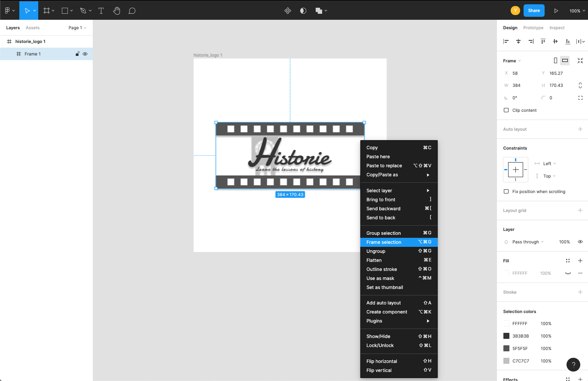Toggle Frame 1 layer lock
Screen dimensions: 588x381
[x=77, y=54]
